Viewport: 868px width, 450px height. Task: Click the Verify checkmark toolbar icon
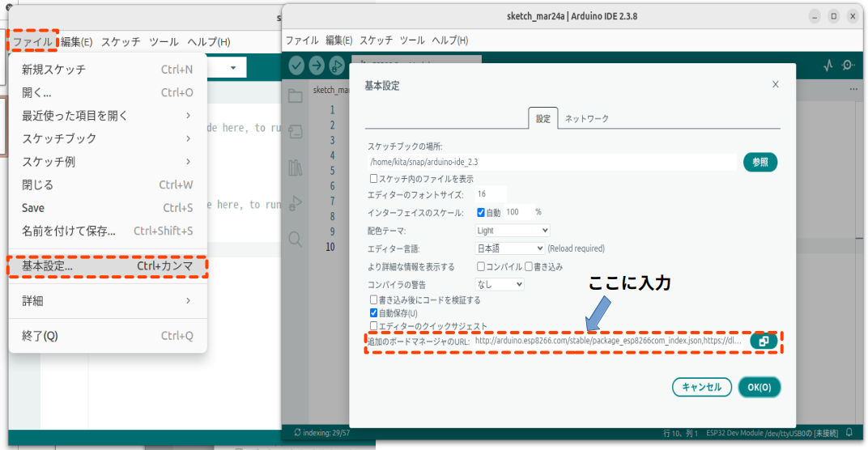pyautogui.click(x=296, y=66)
